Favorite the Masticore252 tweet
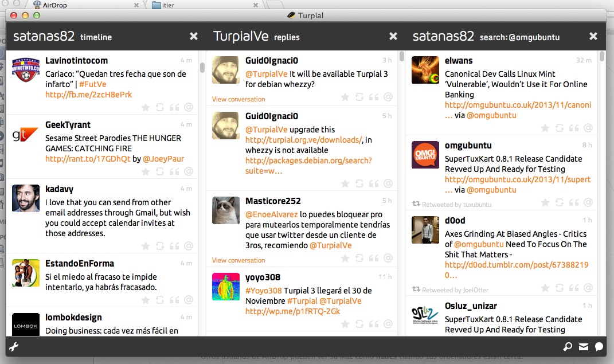Image resolution: width=614 pixels, height=364 pixels. tap(345, 258)
